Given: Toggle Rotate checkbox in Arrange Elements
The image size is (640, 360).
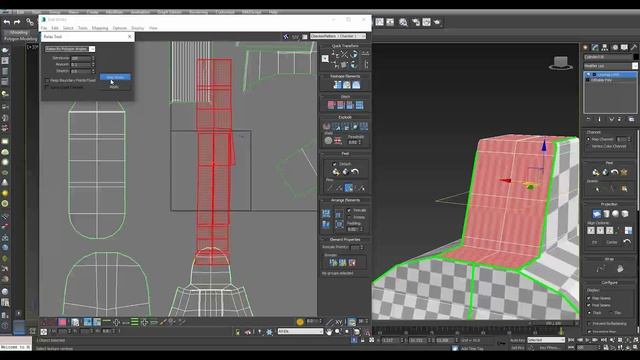Looking at the screenshot, I should pyautogui.click(x=349, y=217).
